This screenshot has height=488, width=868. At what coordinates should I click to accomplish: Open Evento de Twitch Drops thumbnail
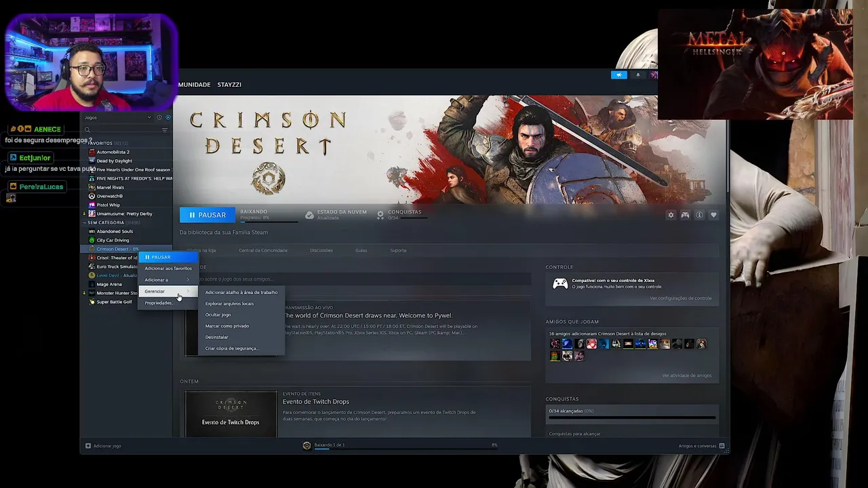231,413
